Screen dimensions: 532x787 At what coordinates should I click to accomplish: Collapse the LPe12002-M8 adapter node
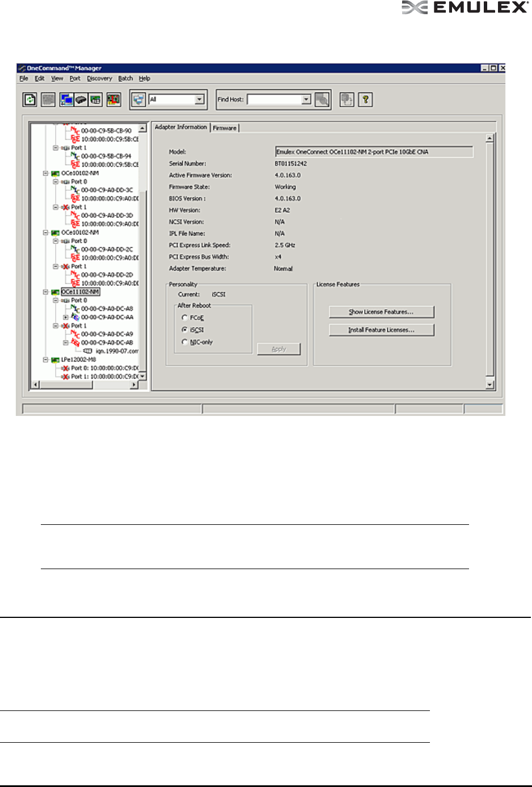[46, 360]
